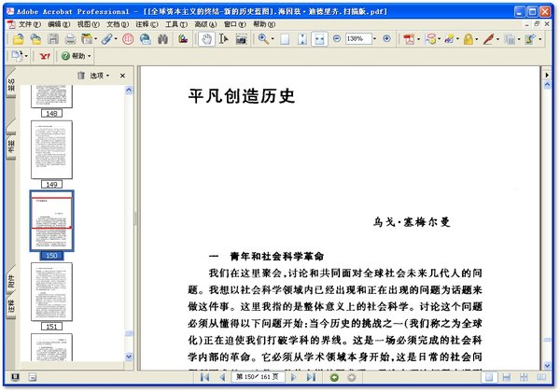
Task: Set Fit Page view
Action: pos(302,39)
